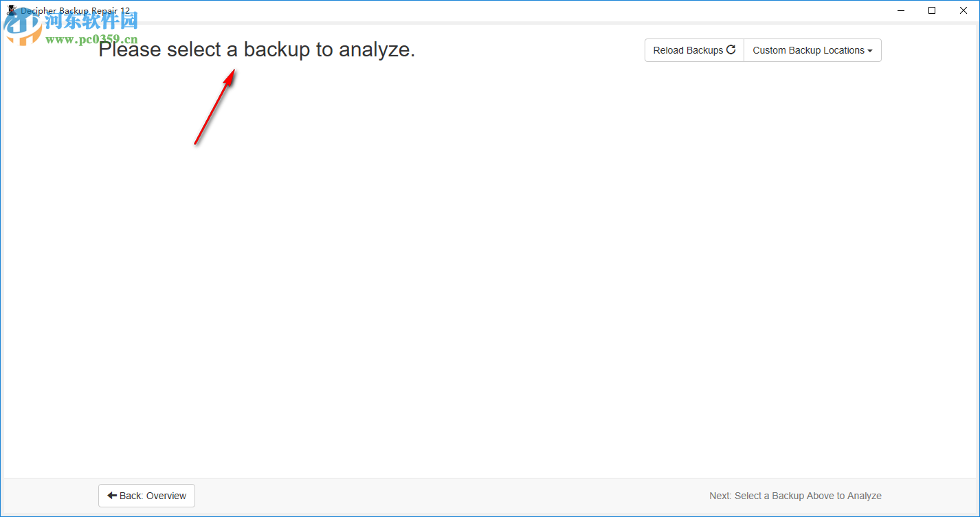This screenshot has height=517, width=980.
Task: Click Back: Overview to return to overview
Action: click(146, 495)
